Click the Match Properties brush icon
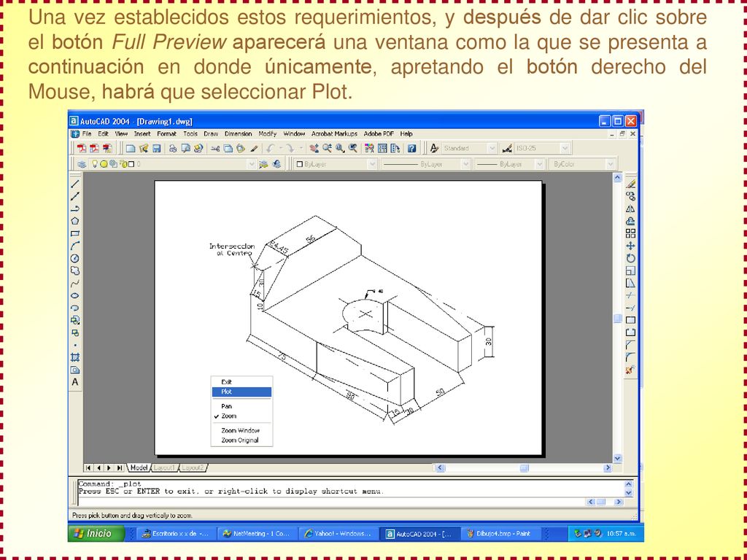 pyautogui.click(x=255, y=149)
